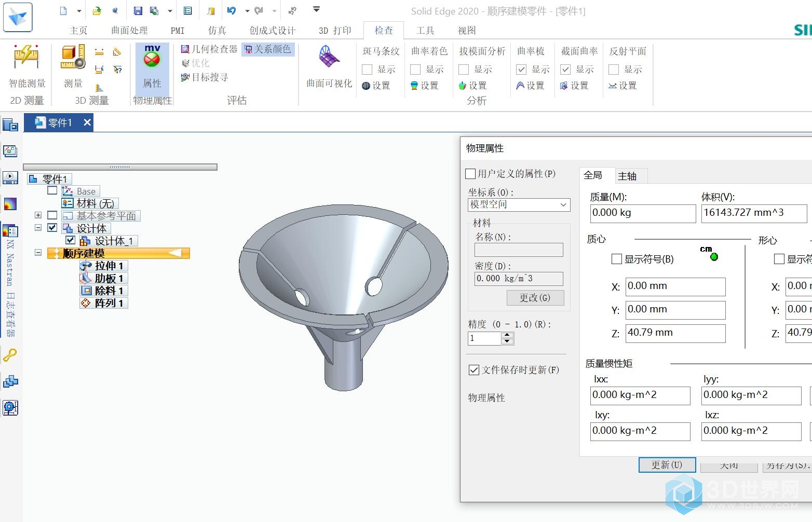Click the volume (体积) value field
The height and width of the screenshot is (522, 812).
tap(753, 213)
